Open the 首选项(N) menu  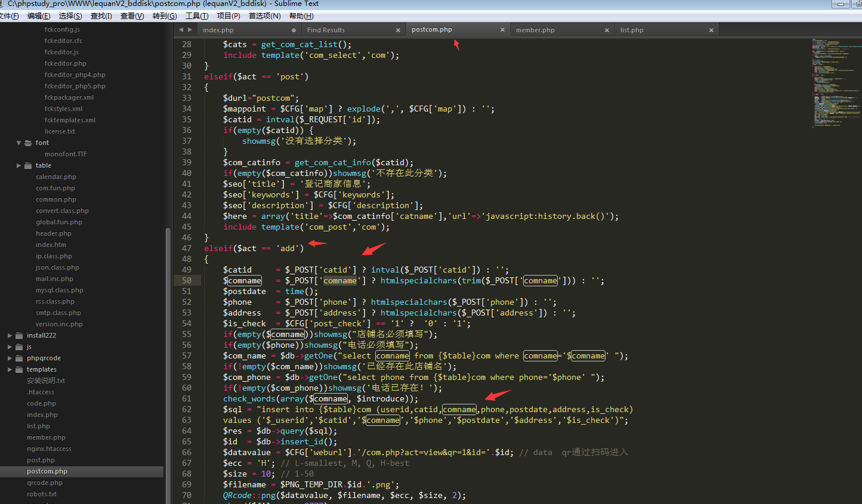pos(265,16)
